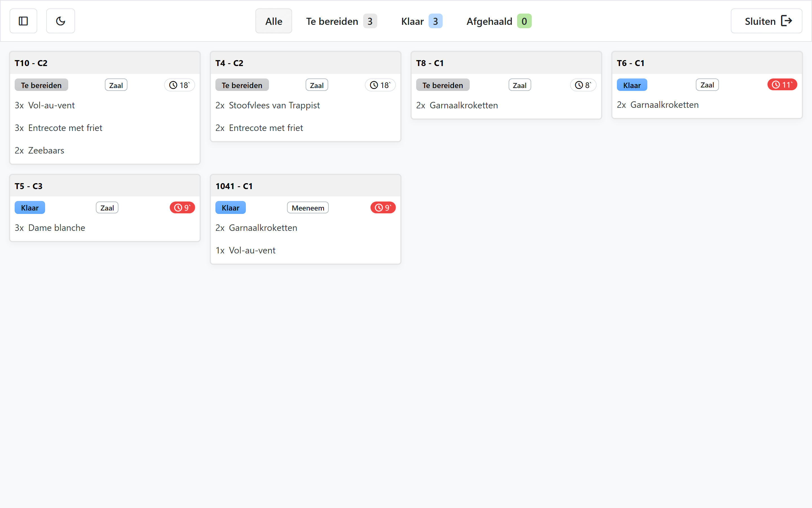Click Te bereiden status on T10 - C2

41,85
